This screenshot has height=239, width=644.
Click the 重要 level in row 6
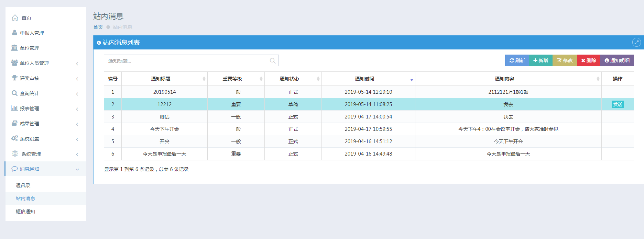(236, 154)
